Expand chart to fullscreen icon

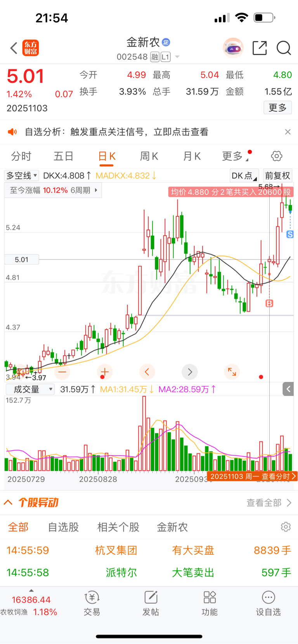232,372
